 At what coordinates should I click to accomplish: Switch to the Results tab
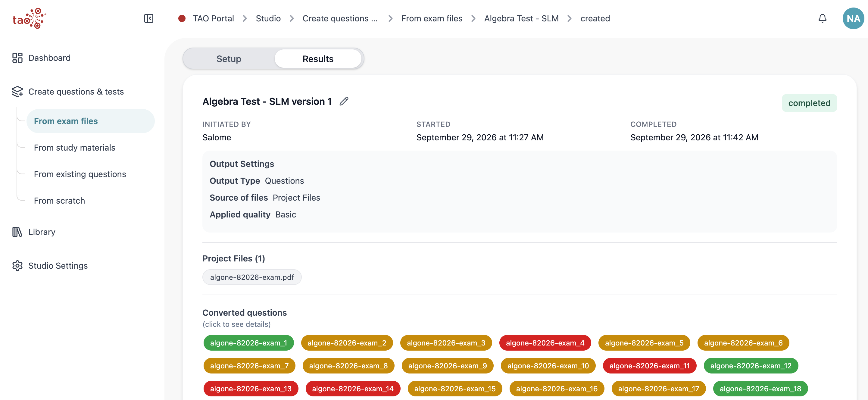[318, 59]
